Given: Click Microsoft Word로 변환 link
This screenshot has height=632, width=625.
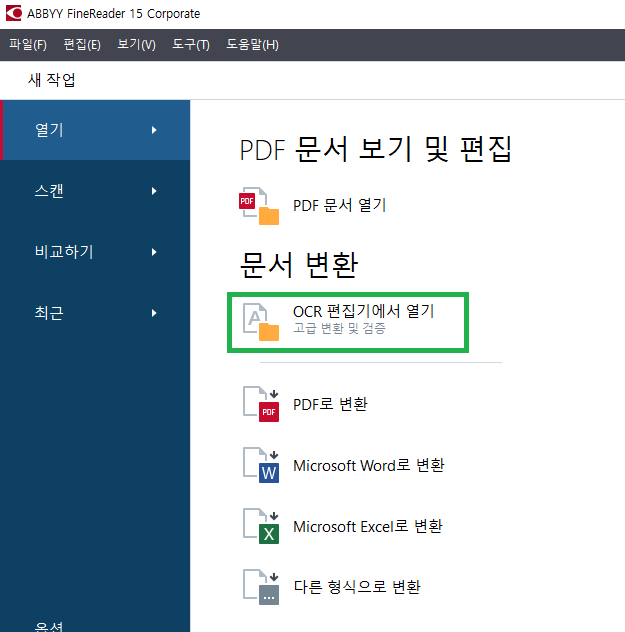Looking at the screenshot, I should (x=368, y=465).
